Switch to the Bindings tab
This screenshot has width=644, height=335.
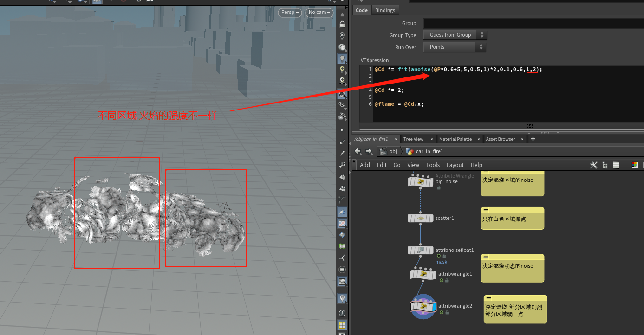pyautogui.click(x=385, y=10)
